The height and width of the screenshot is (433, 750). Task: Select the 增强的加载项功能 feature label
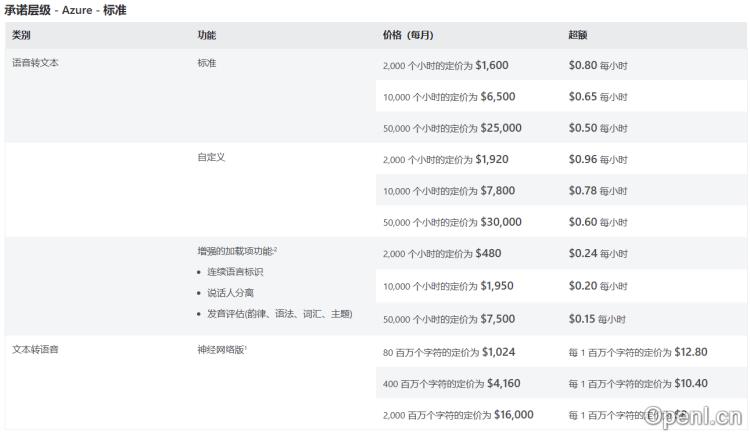tap(237, 251)
